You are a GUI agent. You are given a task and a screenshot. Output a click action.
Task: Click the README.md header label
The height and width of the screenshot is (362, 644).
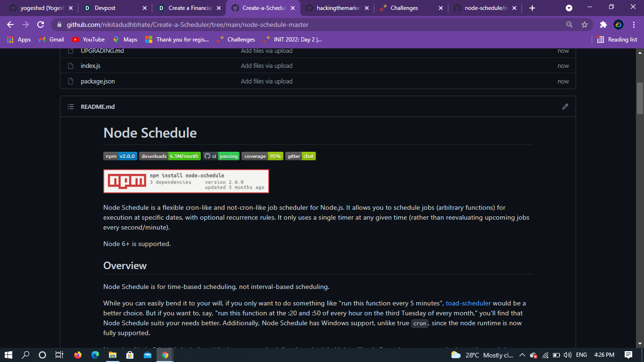[98, 107]
